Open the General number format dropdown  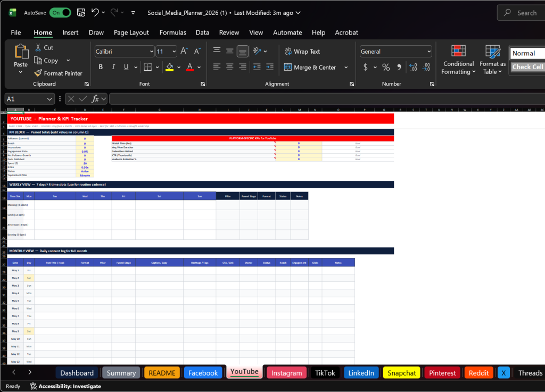click(428, 52)
